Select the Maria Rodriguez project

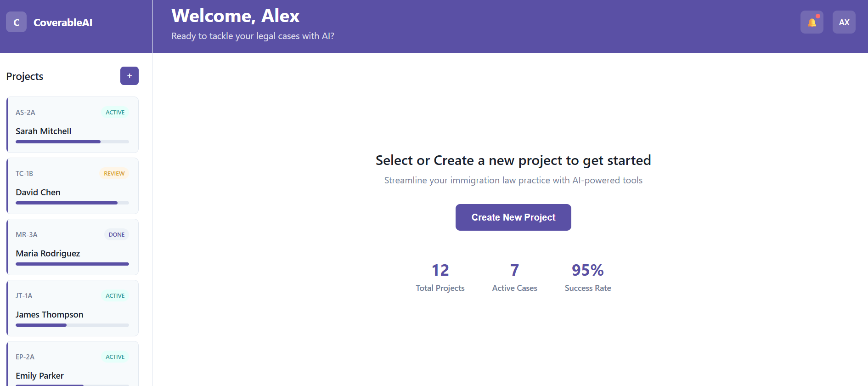pos(73,247)
